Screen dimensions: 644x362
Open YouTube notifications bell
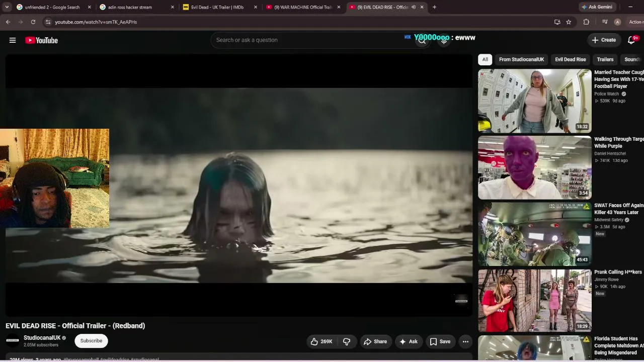[631, 40]
